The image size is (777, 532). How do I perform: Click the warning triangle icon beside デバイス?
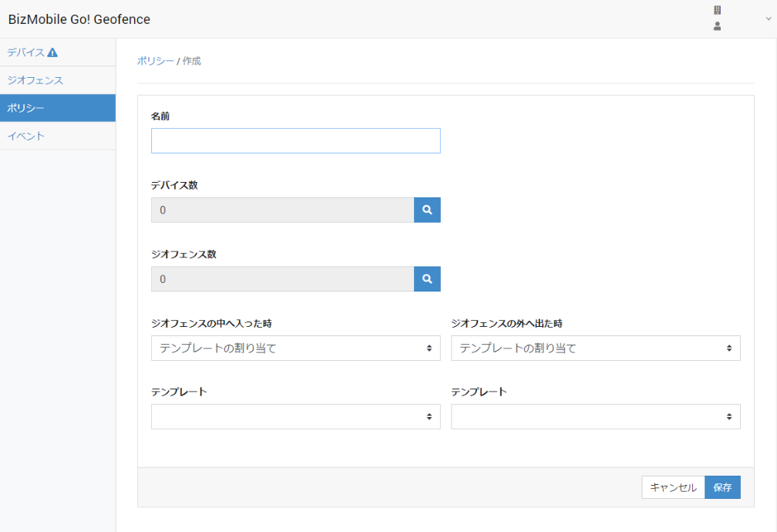tap(52, 52)
